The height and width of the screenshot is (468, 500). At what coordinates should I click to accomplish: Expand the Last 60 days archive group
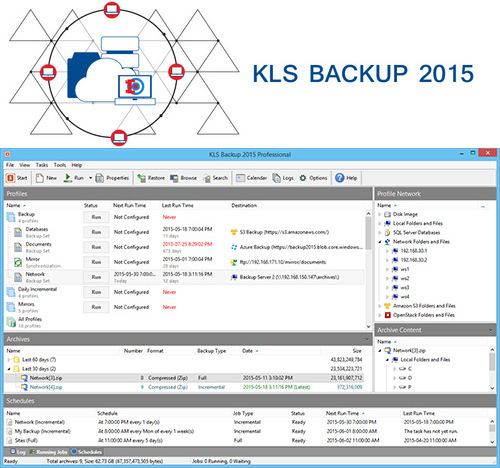point(9,360)
